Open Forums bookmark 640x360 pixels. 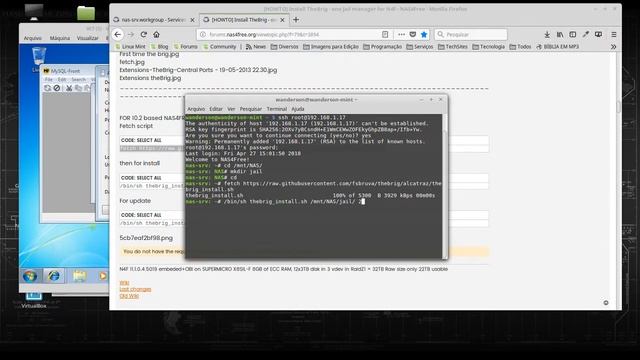click(x=186, y=47)
